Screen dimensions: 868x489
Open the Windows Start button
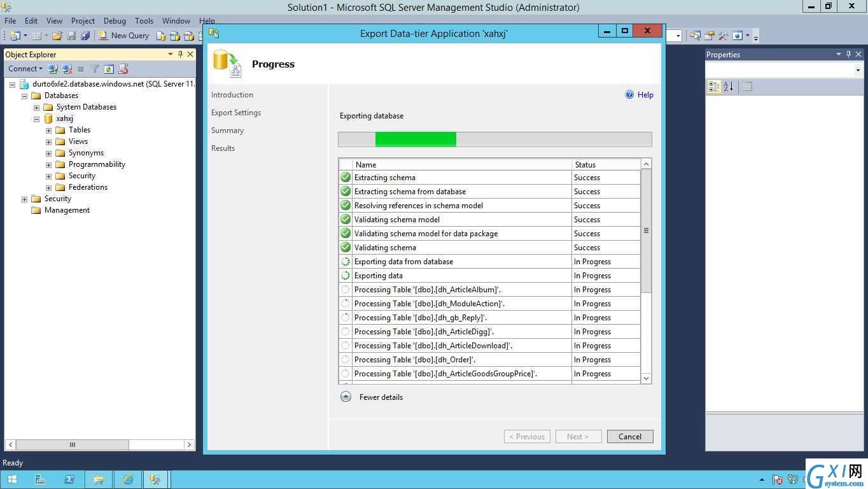tap(12, 479)
